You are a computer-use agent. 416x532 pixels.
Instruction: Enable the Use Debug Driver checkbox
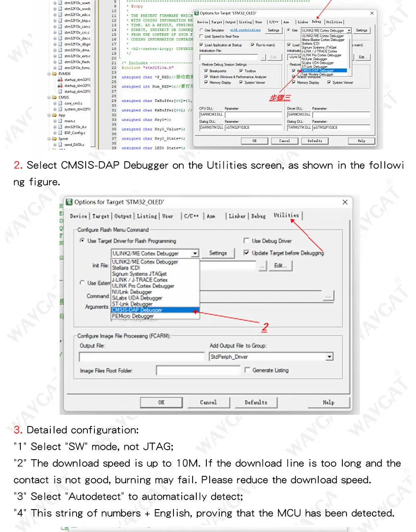pyautogui.click(x=246, y=241)
